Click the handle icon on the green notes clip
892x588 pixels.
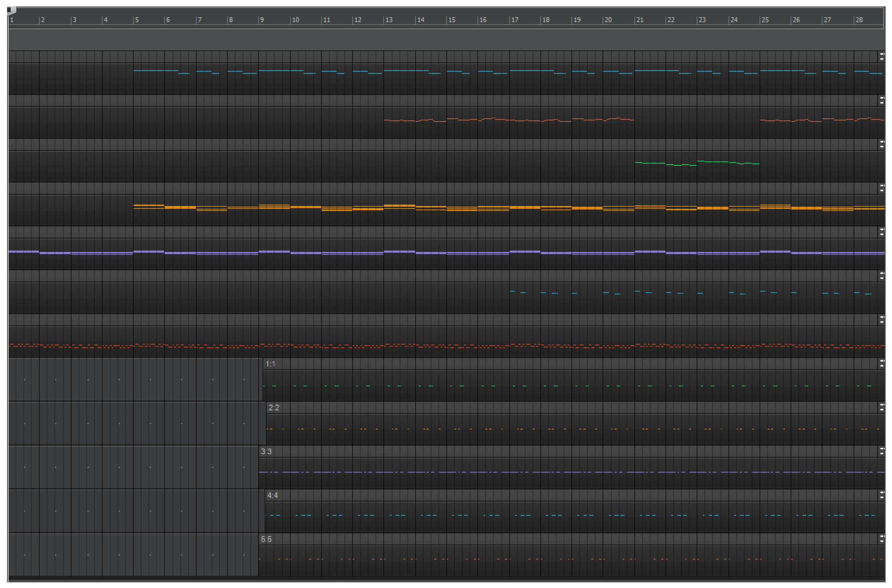[881, 144]
